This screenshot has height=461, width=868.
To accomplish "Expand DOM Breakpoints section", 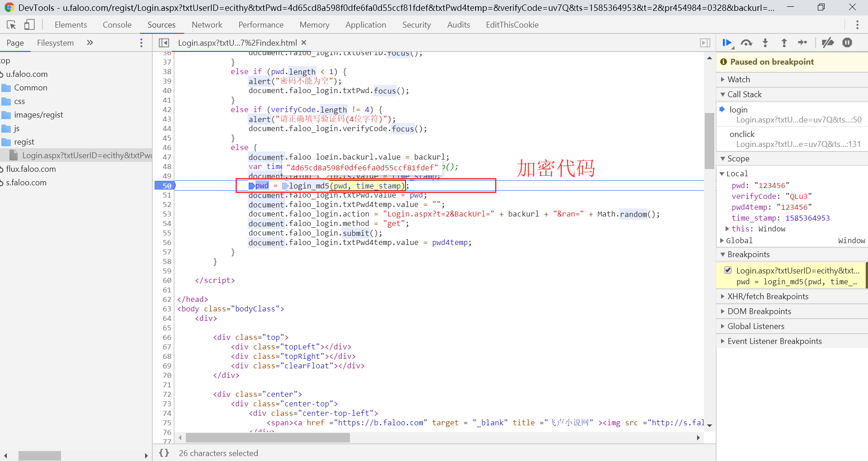I will tap(792, 311).
